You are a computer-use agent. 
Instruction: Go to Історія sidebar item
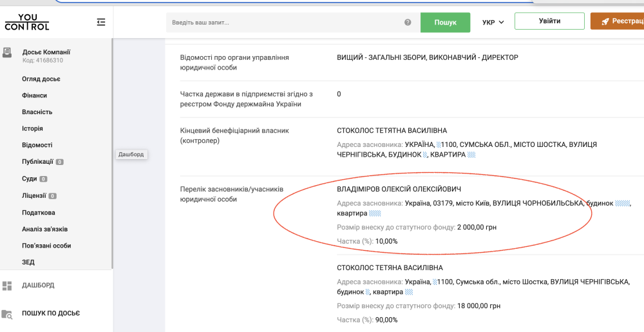pos(33,128)
